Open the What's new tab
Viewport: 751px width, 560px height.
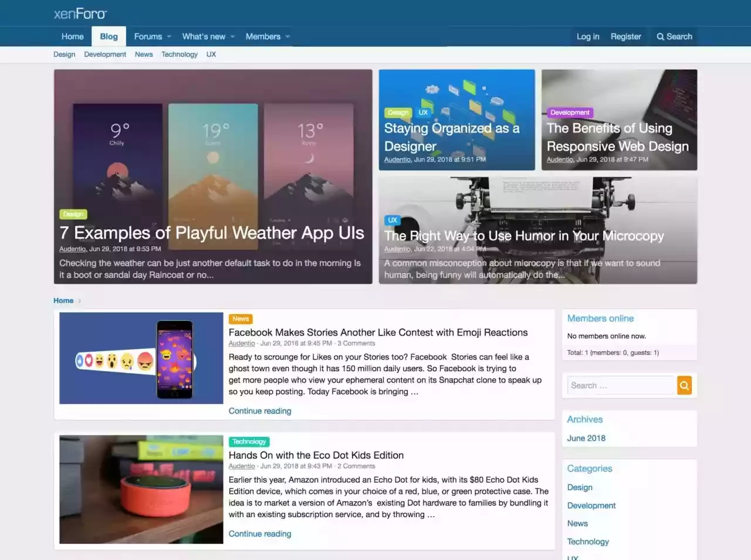click(x=204, y=36)
